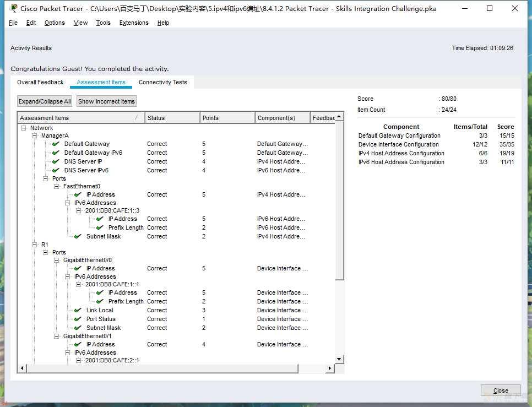The height and width of the screenshot is (407, 532).
Task: Open the Edit menu
Action: (31, 23)
